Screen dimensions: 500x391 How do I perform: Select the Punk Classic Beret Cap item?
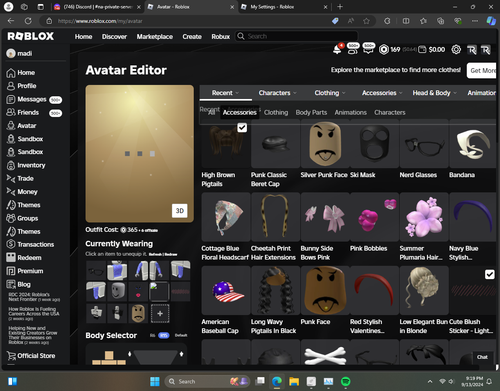(275, 144)
